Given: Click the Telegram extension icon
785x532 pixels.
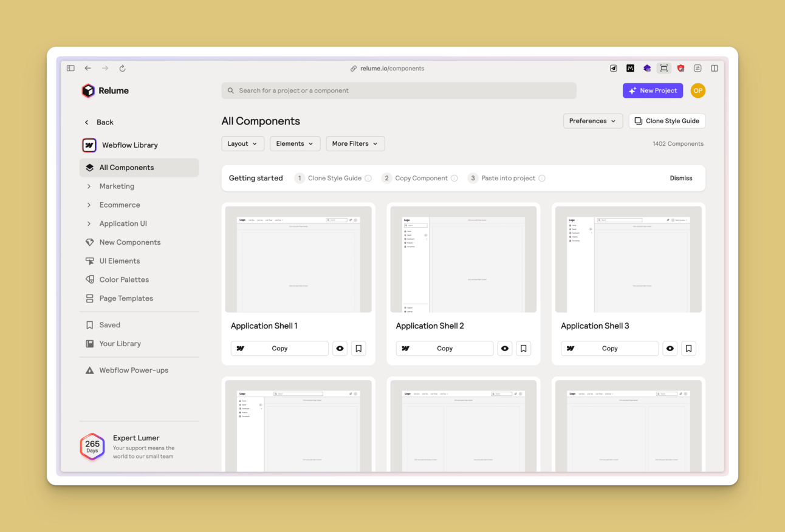Looking at the screenshot, I should click(x=613, y=68).
